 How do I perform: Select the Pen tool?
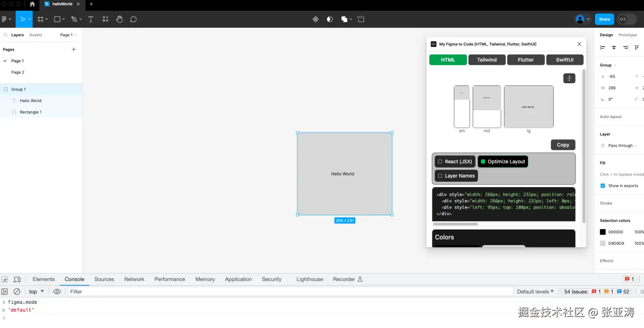click(x=74, y=19)
